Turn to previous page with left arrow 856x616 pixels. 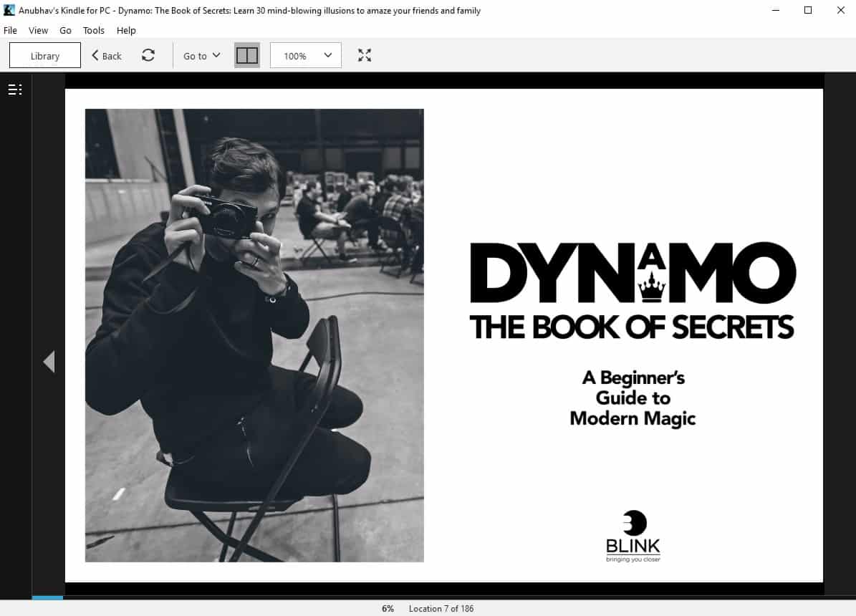[x=49, y=362]
